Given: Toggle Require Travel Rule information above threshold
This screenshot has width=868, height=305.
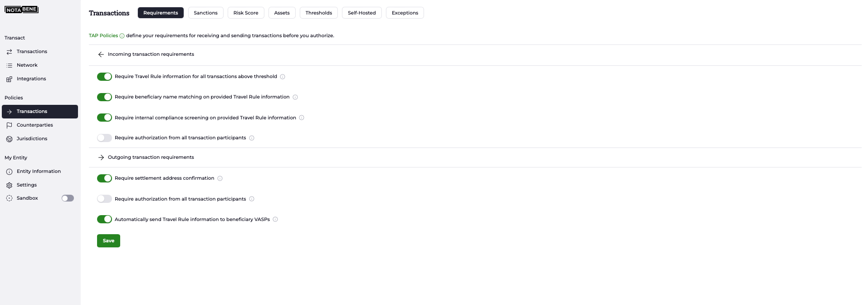Looking at the screenshot, I should [104, 77].
